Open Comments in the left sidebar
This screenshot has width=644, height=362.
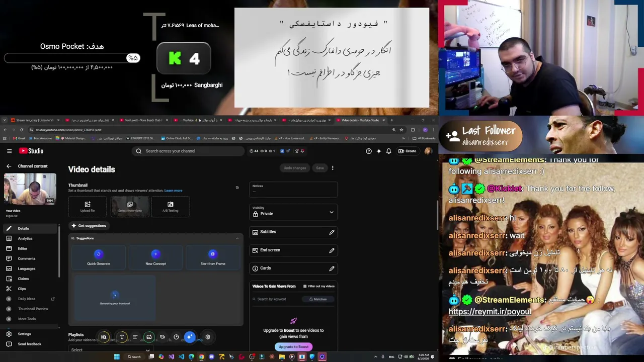[31, 258]
